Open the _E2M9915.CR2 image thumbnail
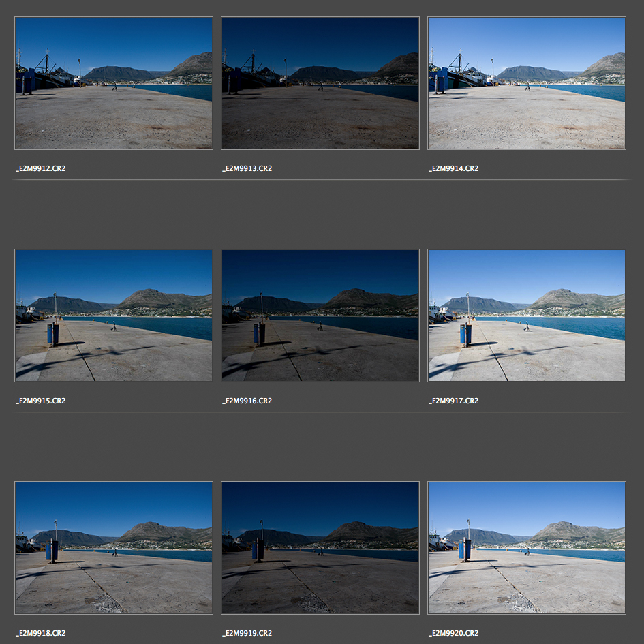Screen dimensions: 644x644 pos(113,316)
